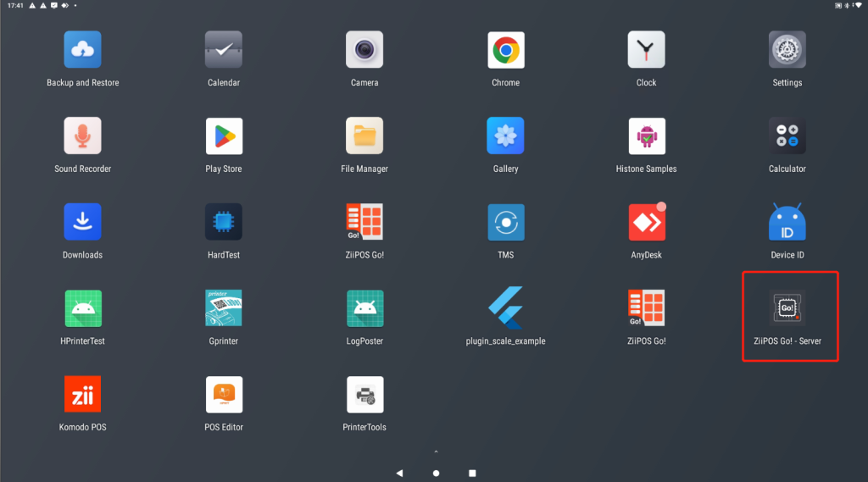Open the LogPoster app

tap(364, 308)
